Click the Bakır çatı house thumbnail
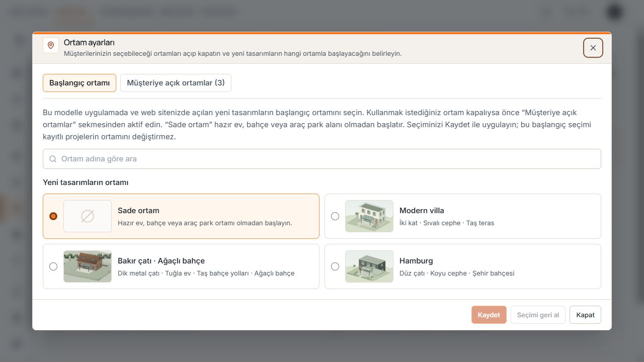644x362 pixels. [x=88, y=266]
